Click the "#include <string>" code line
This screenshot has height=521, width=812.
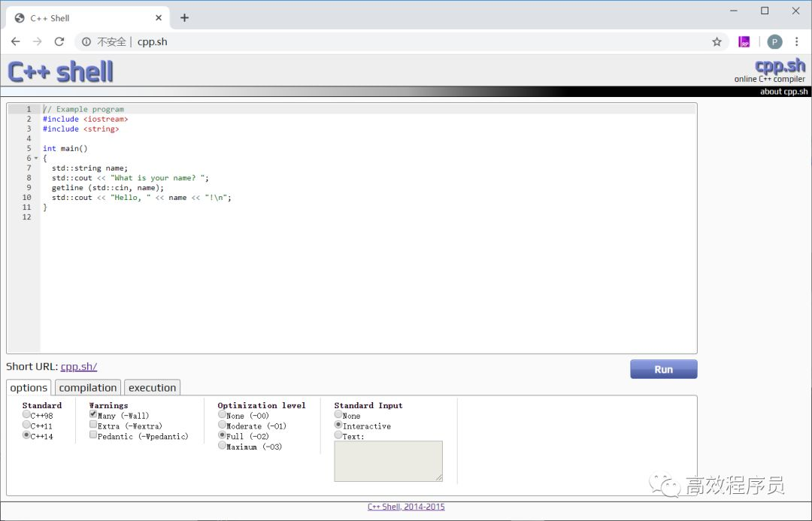coord(80,129)
